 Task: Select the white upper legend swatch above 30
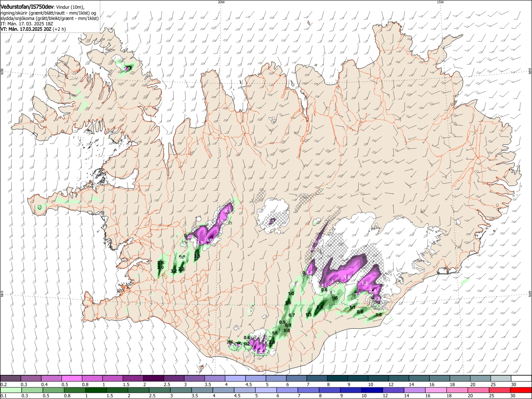click(x=521, y=379)
